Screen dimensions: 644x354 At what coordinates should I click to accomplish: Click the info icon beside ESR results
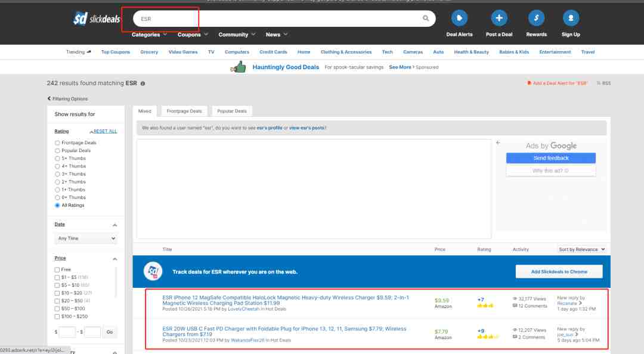tap(143, 83)
